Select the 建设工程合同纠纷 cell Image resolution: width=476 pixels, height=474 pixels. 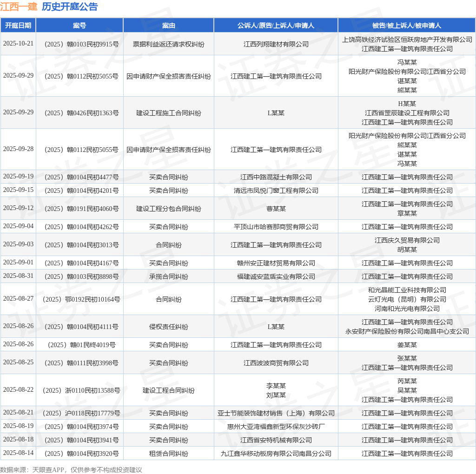168,390
